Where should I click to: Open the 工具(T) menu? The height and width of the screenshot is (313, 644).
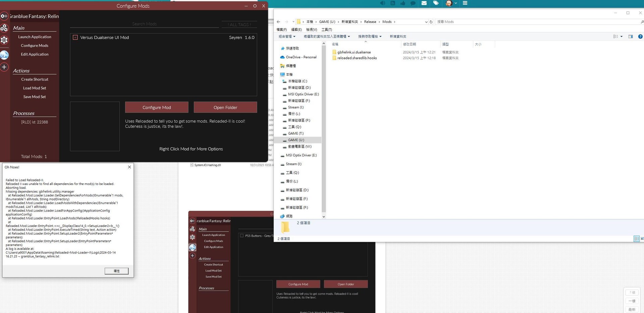(326, 29)
